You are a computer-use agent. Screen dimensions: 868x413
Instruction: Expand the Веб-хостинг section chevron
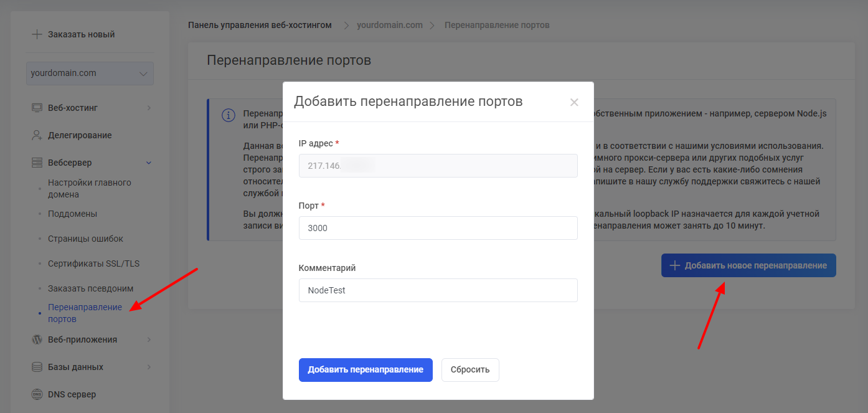click(x=149, y=108)
